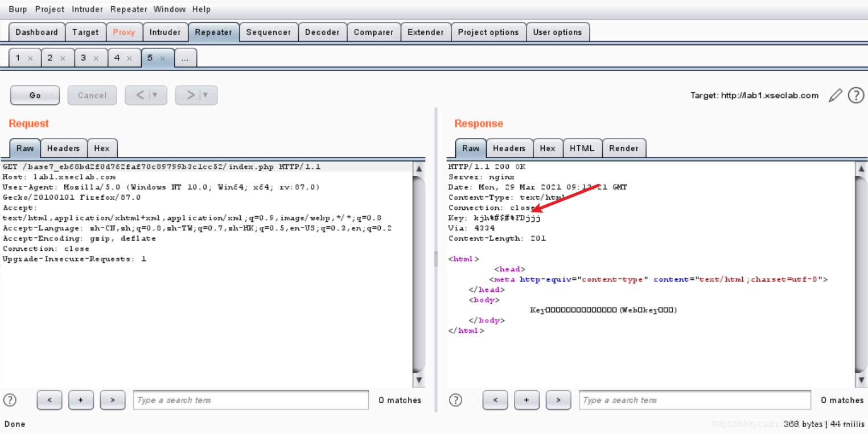Open the forward-history dropdown arrow

point(205,96)
